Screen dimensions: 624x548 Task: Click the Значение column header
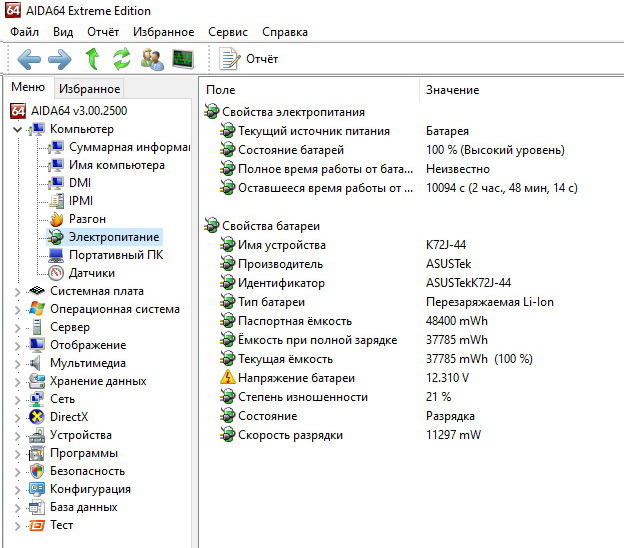point(451,90)
